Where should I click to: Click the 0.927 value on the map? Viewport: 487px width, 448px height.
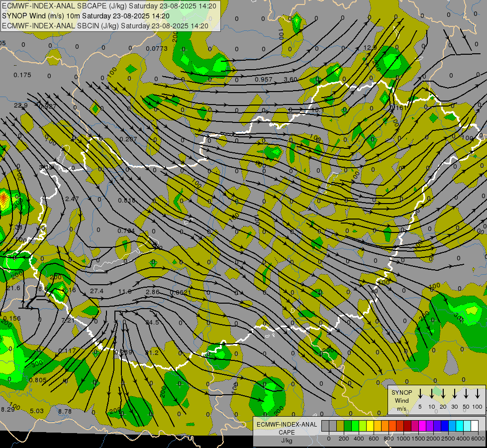click(x=48, y=107)
